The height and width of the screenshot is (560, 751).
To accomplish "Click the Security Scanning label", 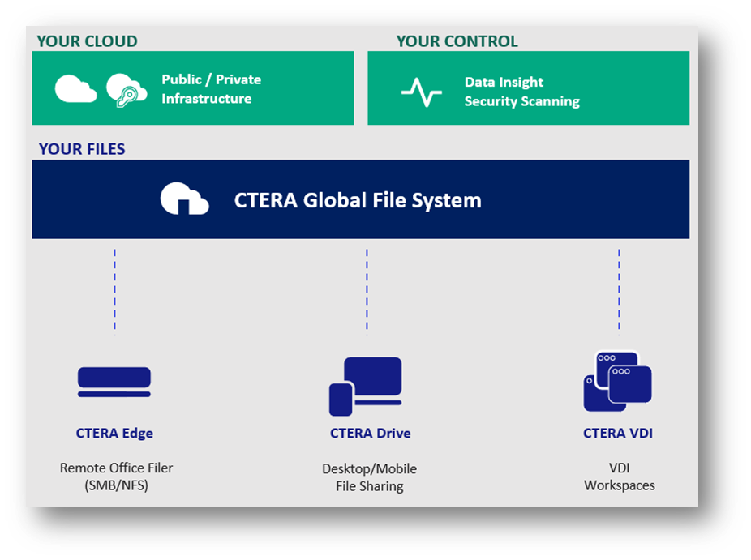I will pos(522,101).
